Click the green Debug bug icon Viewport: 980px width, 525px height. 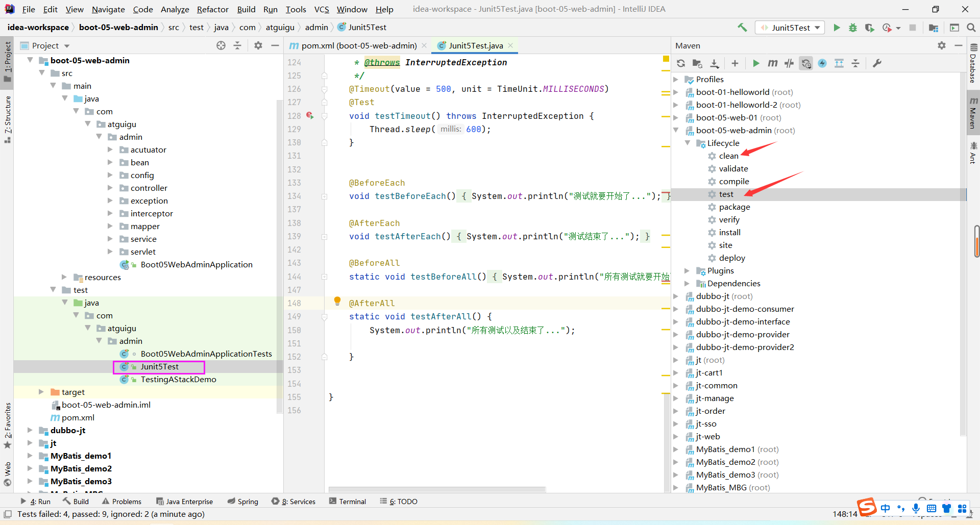[x=852, y=28]
